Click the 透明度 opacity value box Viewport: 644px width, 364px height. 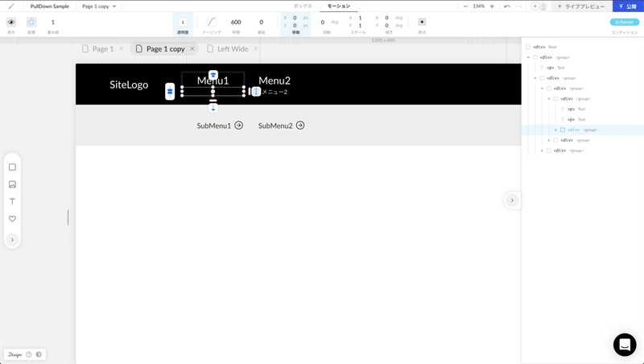[183, 23]
